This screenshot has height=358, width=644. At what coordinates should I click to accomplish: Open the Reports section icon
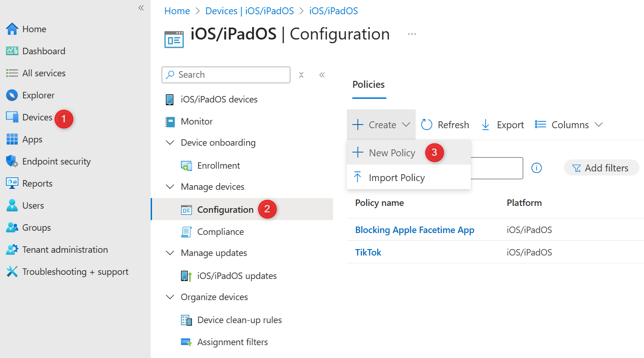click(12, 183)
